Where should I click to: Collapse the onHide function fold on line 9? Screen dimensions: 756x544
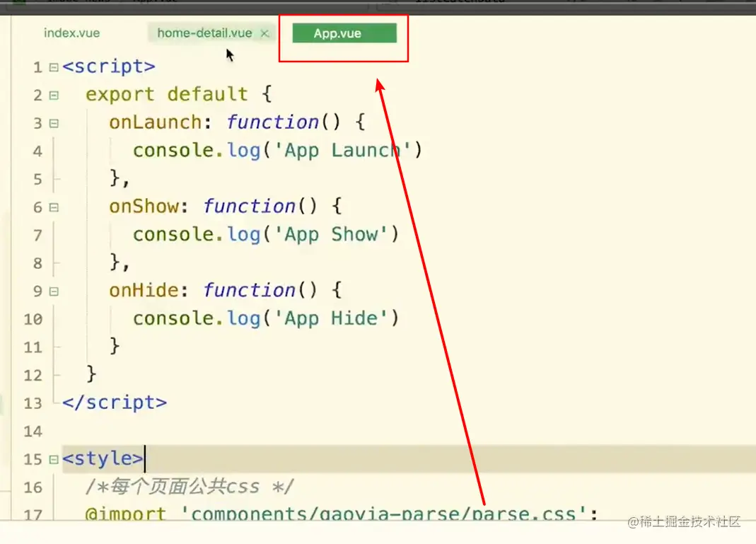[54, 291]
